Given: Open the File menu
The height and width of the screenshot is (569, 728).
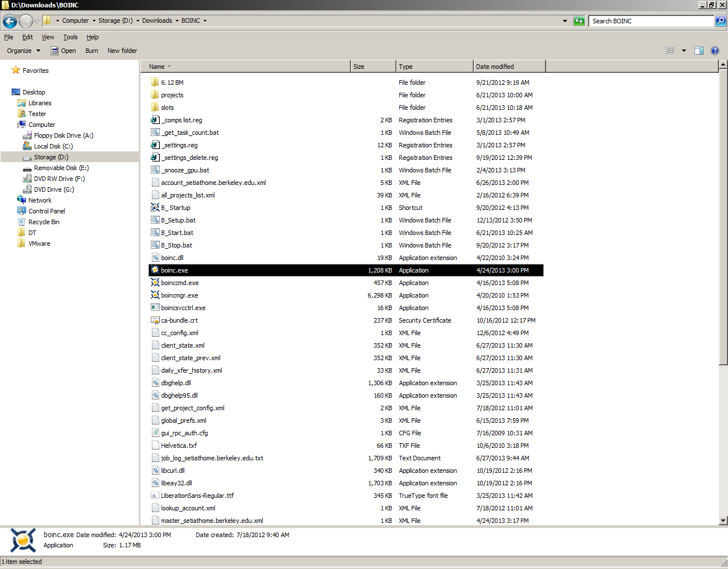Looking at the screenshot, I should (9, 37).
